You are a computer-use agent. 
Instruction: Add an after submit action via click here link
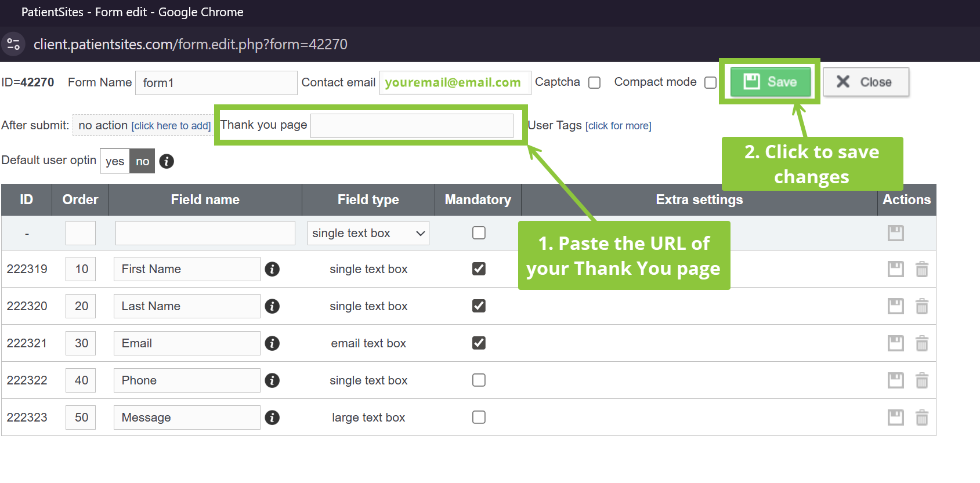coord(171,126)
